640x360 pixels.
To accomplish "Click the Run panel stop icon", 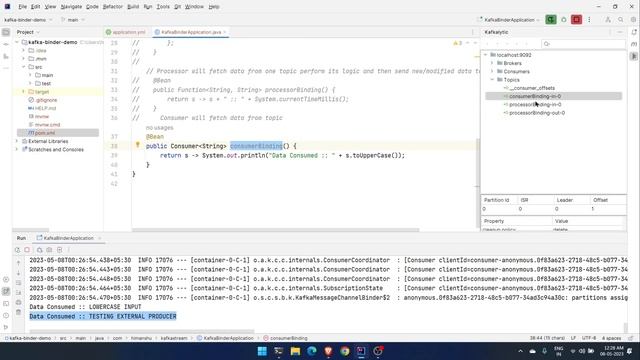I will click(x=27, y=250).
